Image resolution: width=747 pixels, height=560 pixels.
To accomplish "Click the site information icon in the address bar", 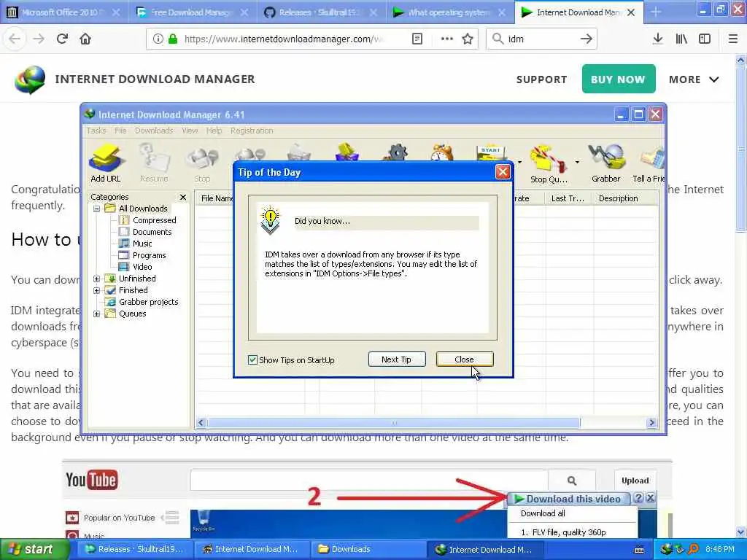I will click(158, 39).
